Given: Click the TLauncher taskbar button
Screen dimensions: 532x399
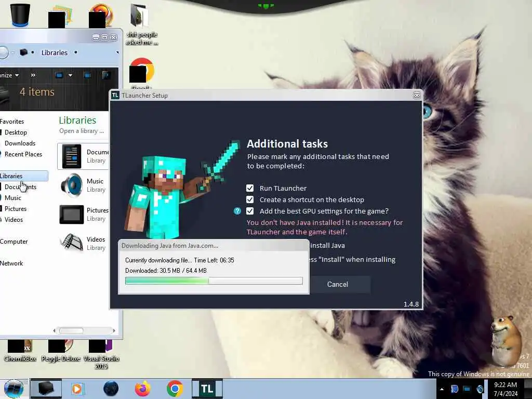Looking at the screenshot, I should pos(207,389).
